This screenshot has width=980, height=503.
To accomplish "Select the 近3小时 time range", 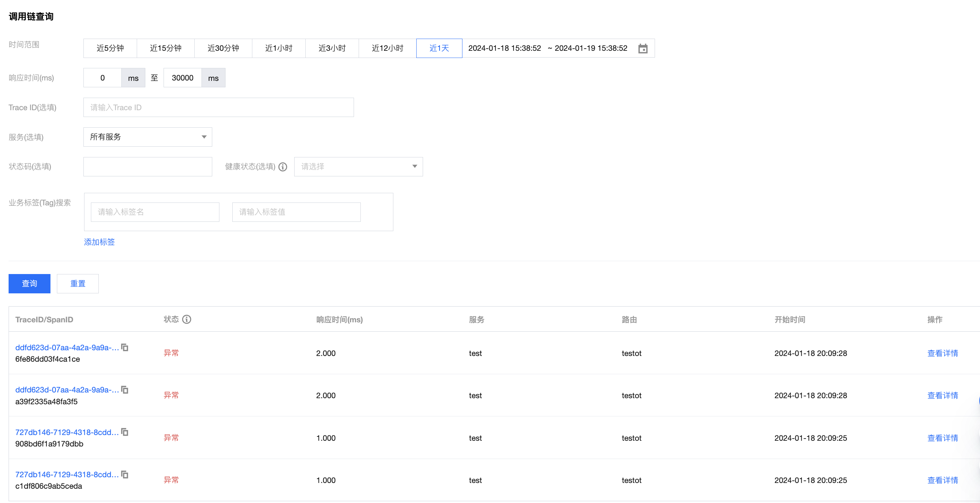I will (332, 48).
